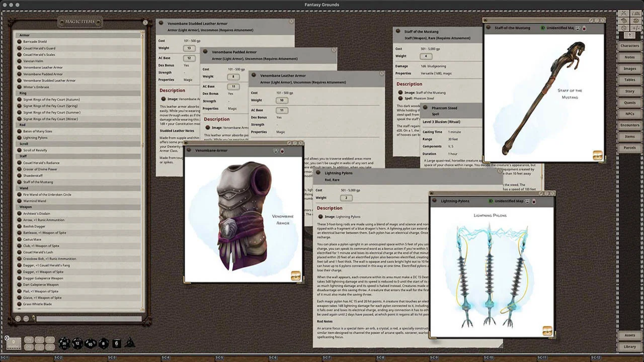Click the modifier stack box beside the dice
This screenshot has width=644, height=362.
click(14, 343)
